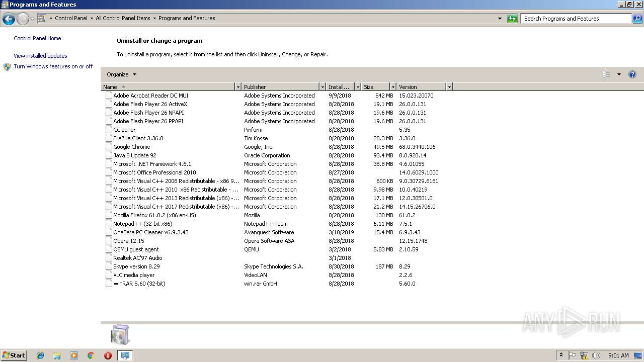The width and height of the screenshot is (644, 362).
Task: Open the Help question mark icon
Action: tap(632, 74)
